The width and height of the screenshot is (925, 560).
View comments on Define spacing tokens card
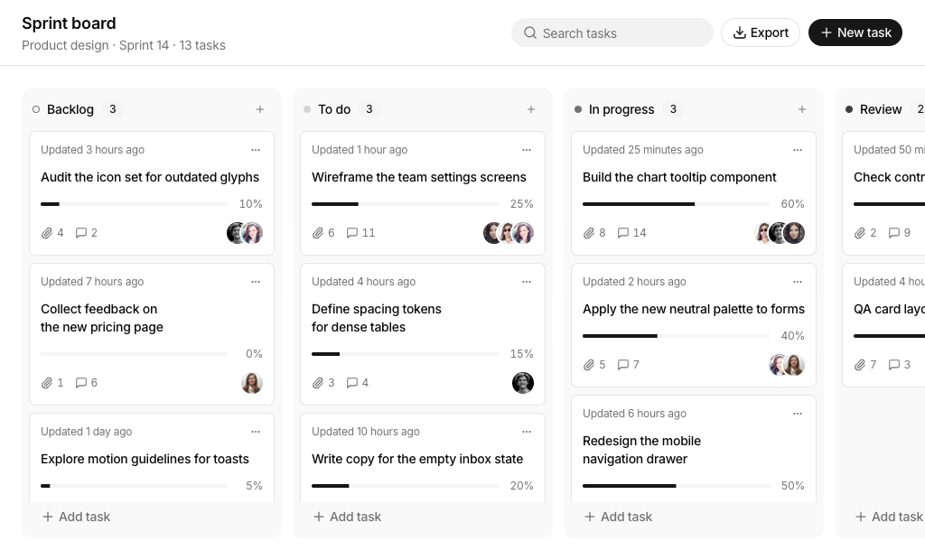click(358, 383)
